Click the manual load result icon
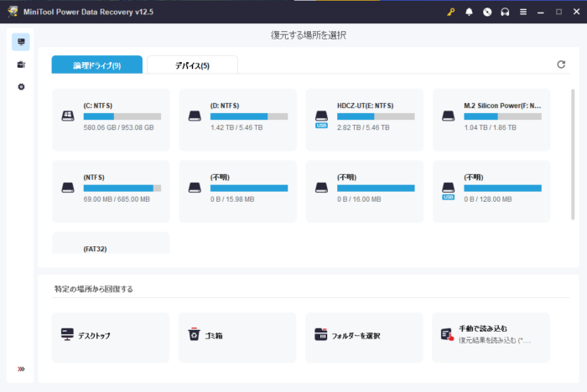Screen dimensions: 587x392 pyautogui.click(x=447, y=334)
